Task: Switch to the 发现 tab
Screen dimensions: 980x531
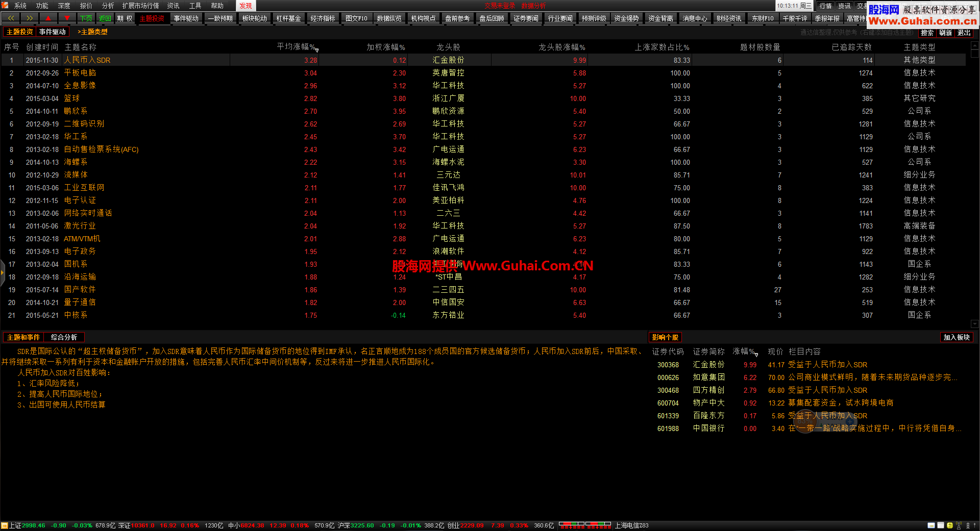Action: tap(246, 6)
